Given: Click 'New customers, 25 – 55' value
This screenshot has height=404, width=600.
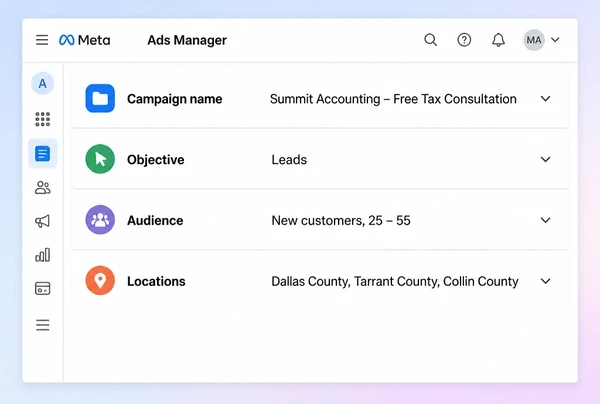Looking at the screenshot, I should [341, 220].
